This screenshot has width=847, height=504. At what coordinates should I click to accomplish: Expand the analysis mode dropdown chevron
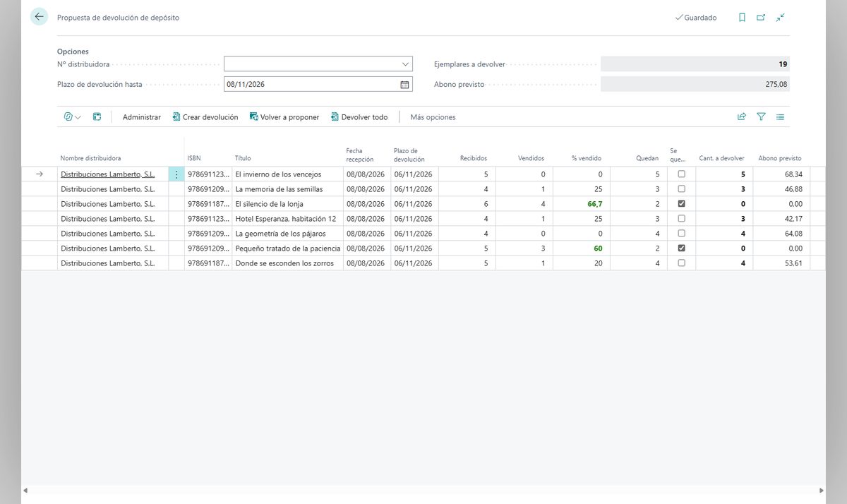tap(78, 117)
